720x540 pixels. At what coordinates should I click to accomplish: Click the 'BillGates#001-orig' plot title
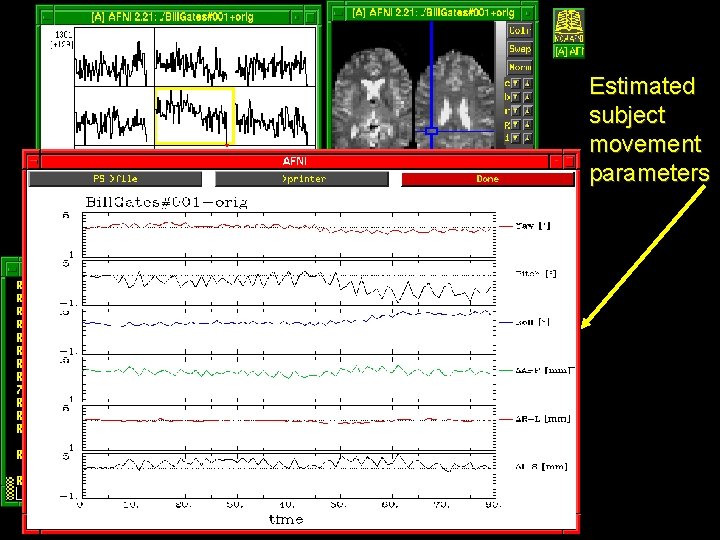point(166,202)
